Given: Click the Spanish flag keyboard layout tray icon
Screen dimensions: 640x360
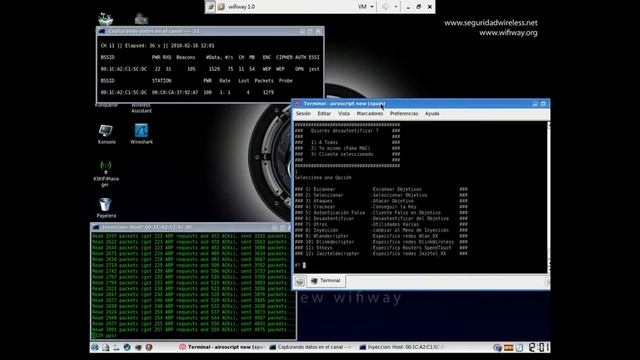Looking at the screenshot, I should pyautogui.click(x=508, y=348).
